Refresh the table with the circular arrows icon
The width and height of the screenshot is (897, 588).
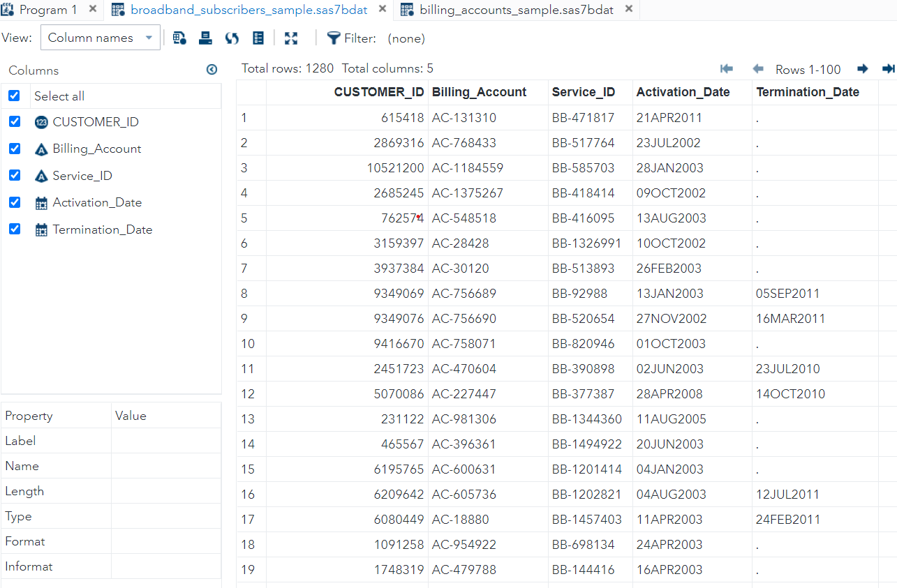tap(232, 38)
